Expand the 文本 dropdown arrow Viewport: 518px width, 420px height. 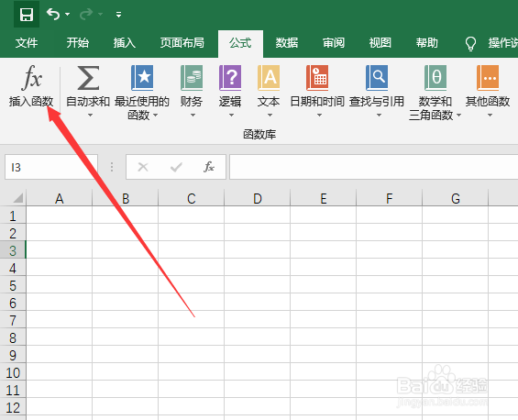coord(270,115)
